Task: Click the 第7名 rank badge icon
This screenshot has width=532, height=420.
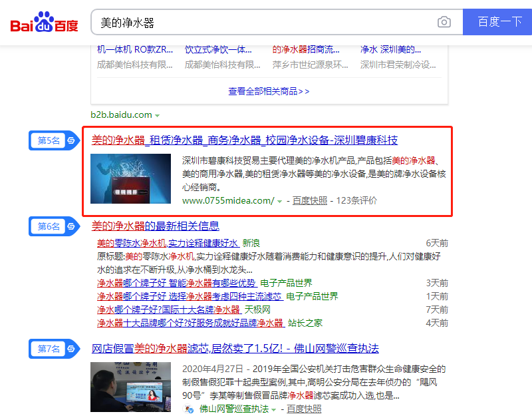Action: pos(55,349)
